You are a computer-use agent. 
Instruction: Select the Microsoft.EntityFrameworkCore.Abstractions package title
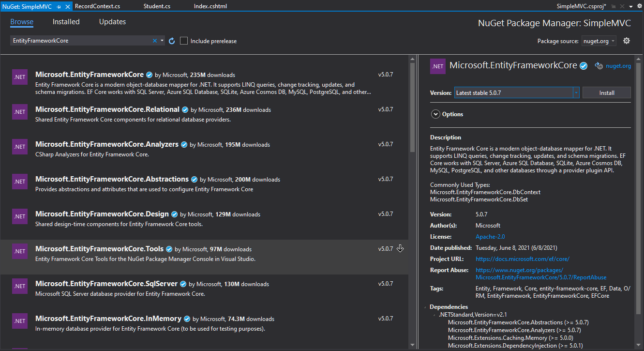pos(112,179)
